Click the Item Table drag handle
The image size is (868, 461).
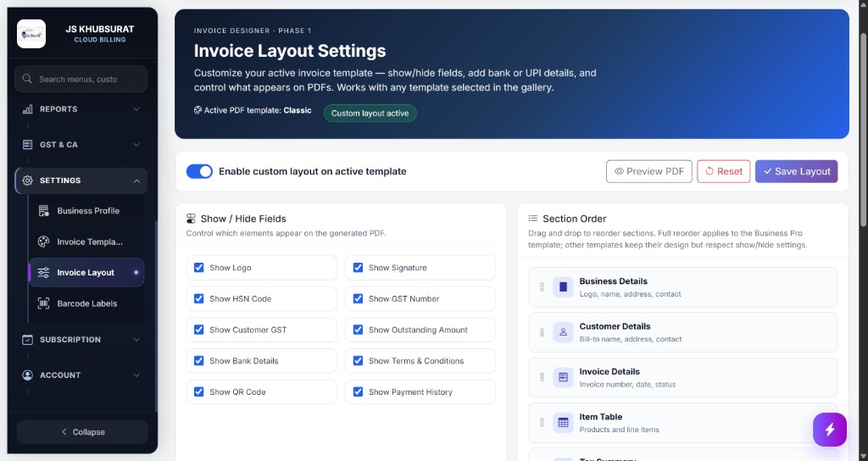[x=542, y=422]
